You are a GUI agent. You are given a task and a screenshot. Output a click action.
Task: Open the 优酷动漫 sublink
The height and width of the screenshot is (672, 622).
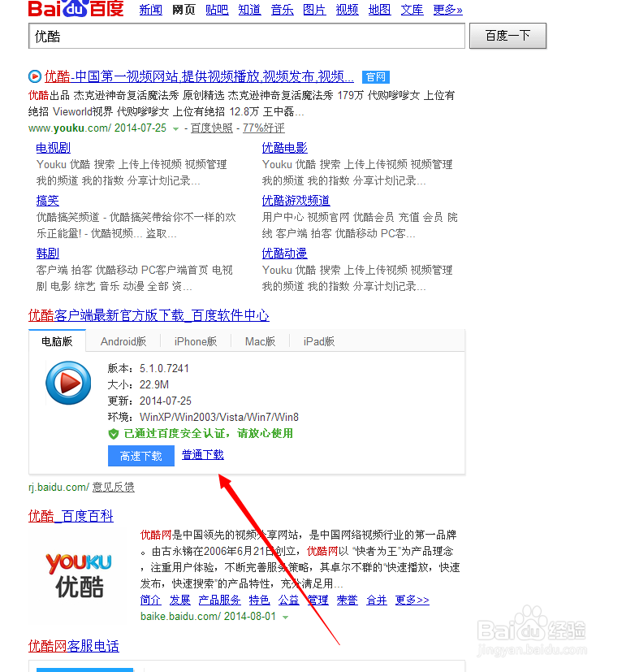pyautogui.click(x=284, y=254)
